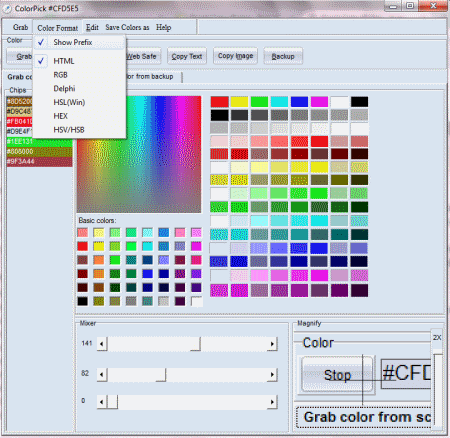The height and width of the screenshot is (438, 450).
Task: Click the ColorPick app icon in the title bar
Action: pyautogui.click(x=7, y=9)
